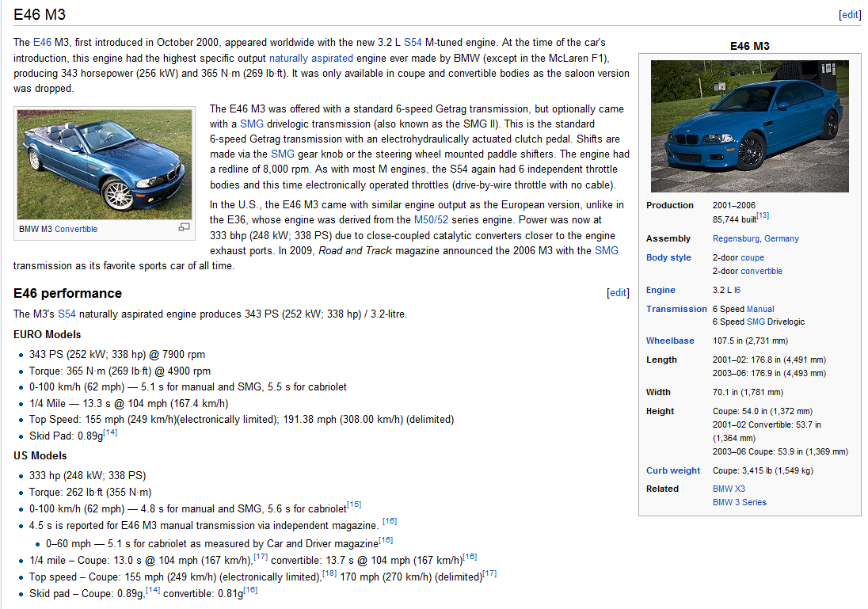Open citation 18 after electronically limited
868x609 pixels.
coord(329,573)
